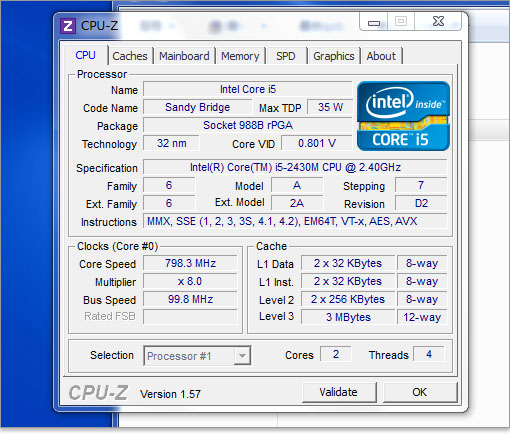Click the Technology value '32 nm'

(172, 143)
